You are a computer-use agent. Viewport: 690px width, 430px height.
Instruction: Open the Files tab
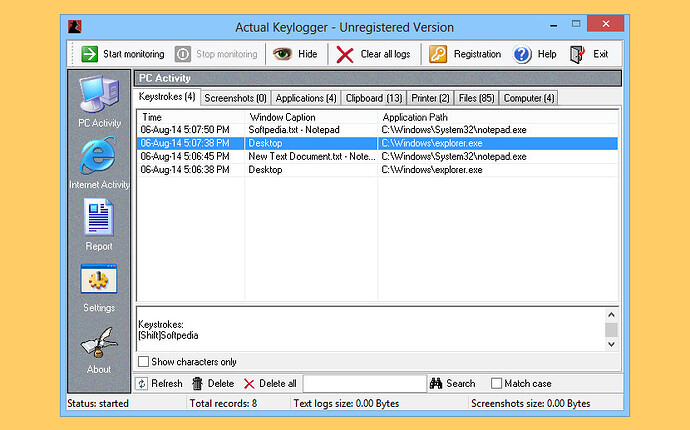tap(477, 98)
